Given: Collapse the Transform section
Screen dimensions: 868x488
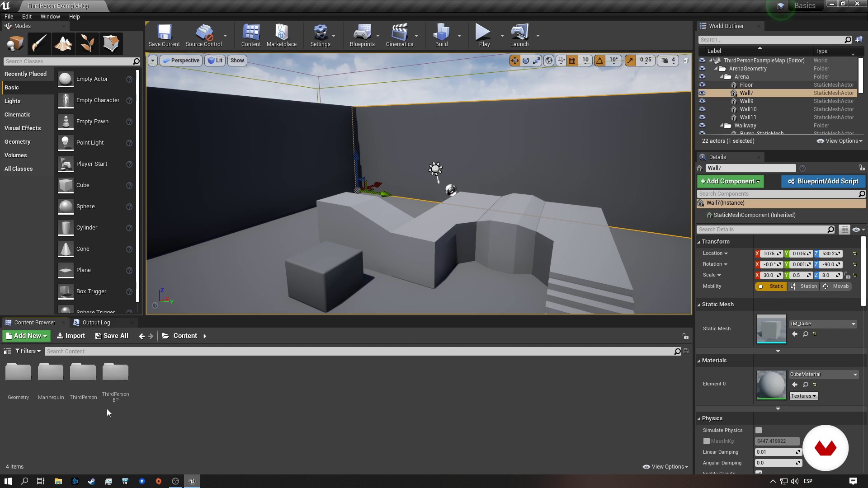Looking at the screenshot, I should [698, 242].
